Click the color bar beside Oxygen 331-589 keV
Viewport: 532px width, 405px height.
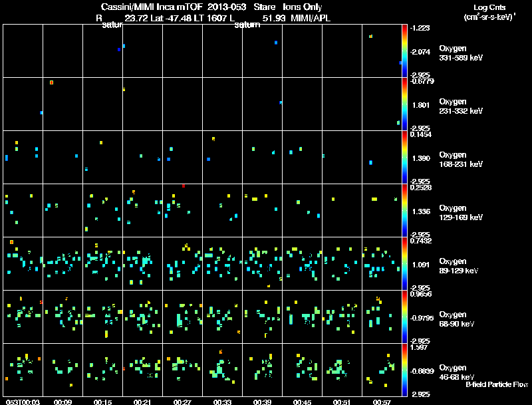pyautogui.click(x=404, y=51)
